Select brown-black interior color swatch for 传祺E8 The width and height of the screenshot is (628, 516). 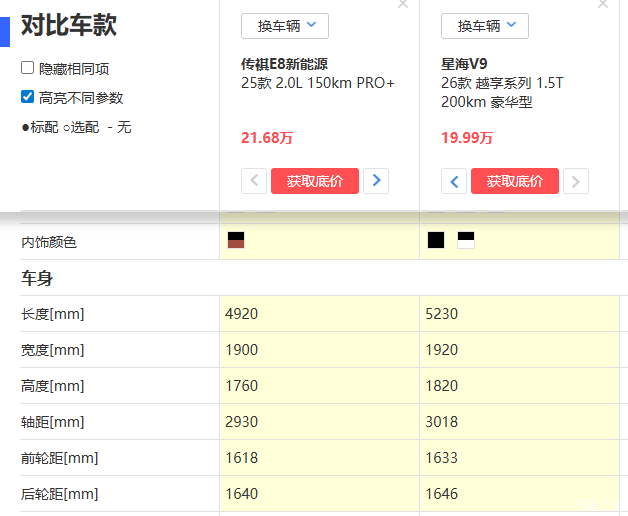[x=237, y=240]
